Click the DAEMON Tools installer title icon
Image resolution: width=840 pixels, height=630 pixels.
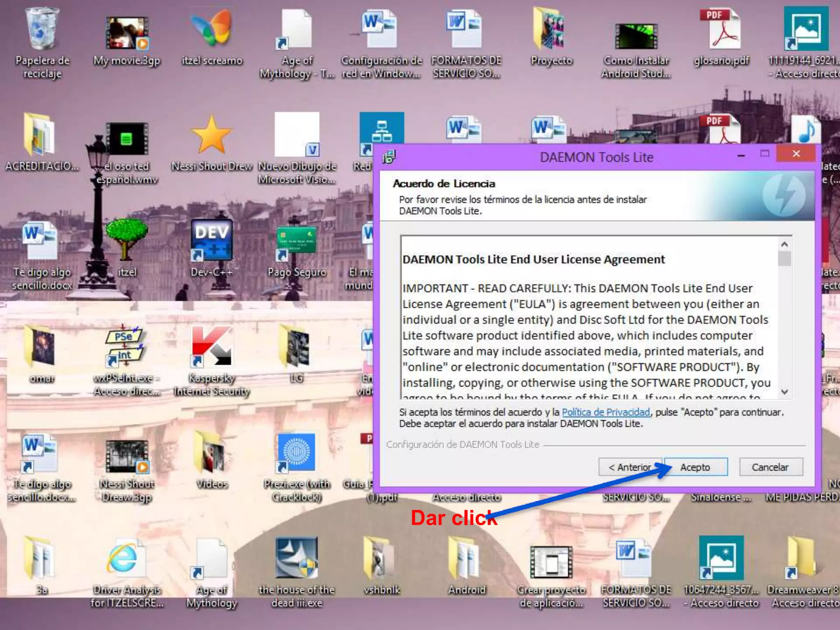pos(389,157)
